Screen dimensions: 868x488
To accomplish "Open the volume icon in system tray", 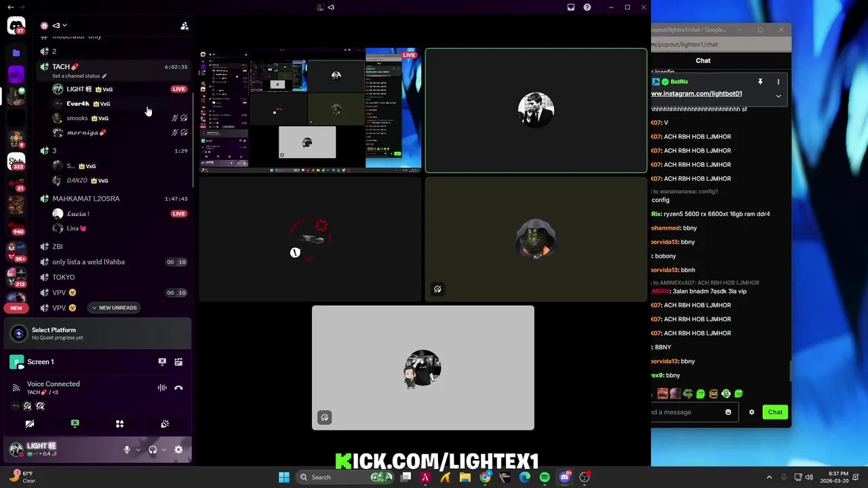I will pyautogui.click(x=809, y=477).
